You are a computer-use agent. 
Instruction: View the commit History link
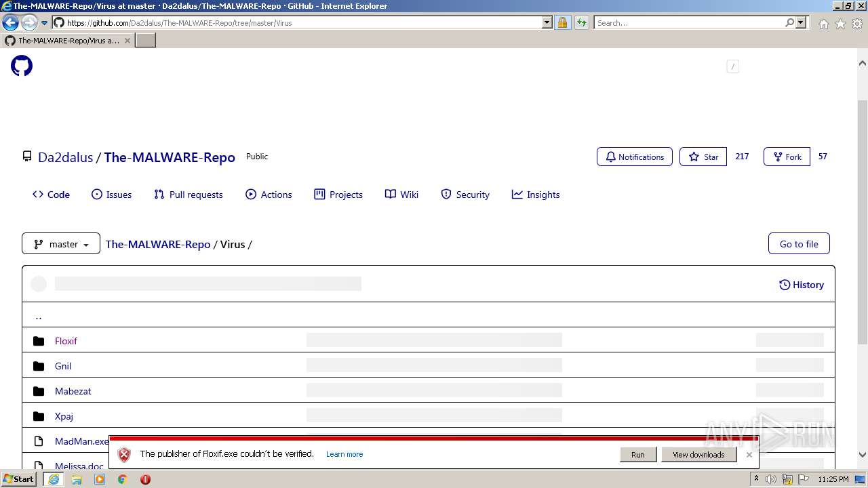[x=802, y=285]
